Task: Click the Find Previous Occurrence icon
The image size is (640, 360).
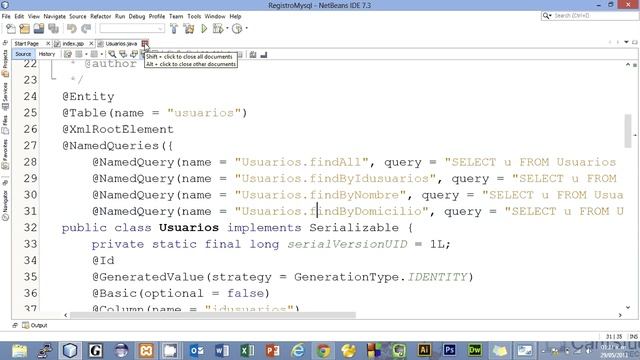Action: [x=123, y=54]
